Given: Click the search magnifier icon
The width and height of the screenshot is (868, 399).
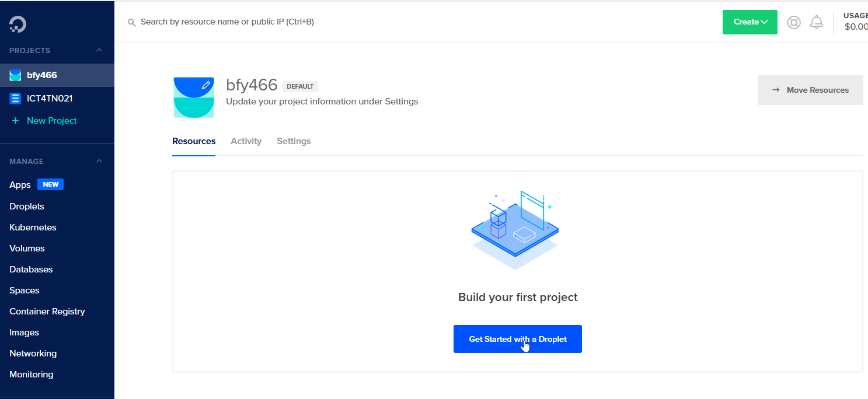Looking at the screenshot, I should coord(132,22).
